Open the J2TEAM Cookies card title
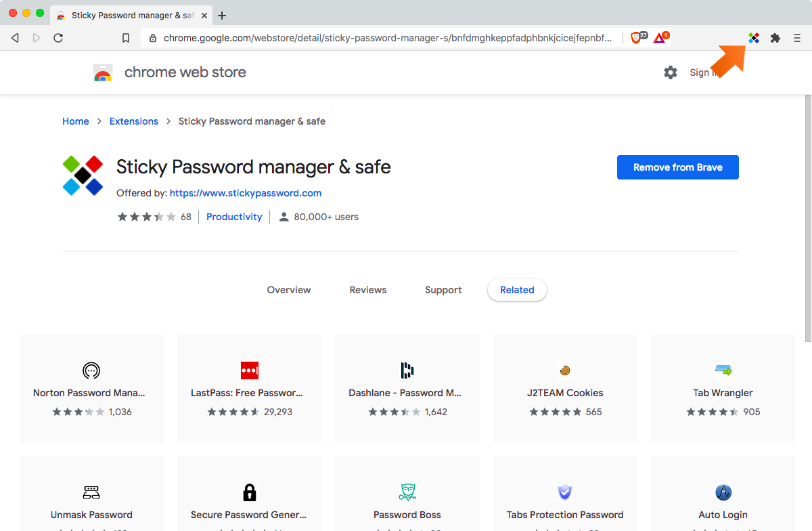The image size is (812, 531). point(565,393)
